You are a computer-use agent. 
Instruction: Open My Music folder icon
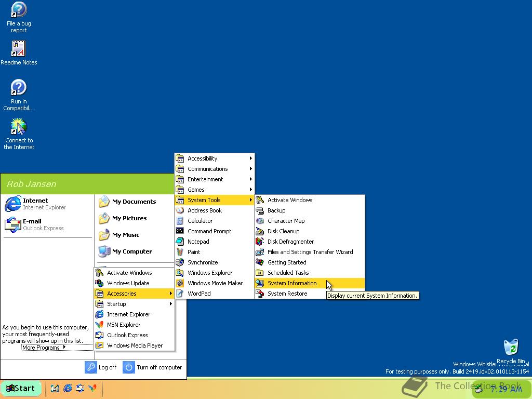[x=104, y=235]
